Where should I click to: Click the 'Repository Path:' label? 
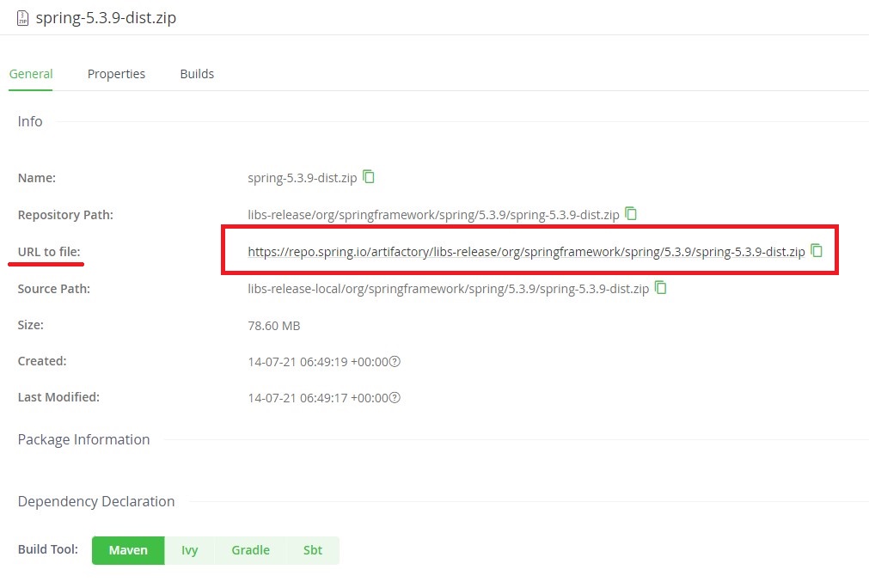(x=65, y=215)
